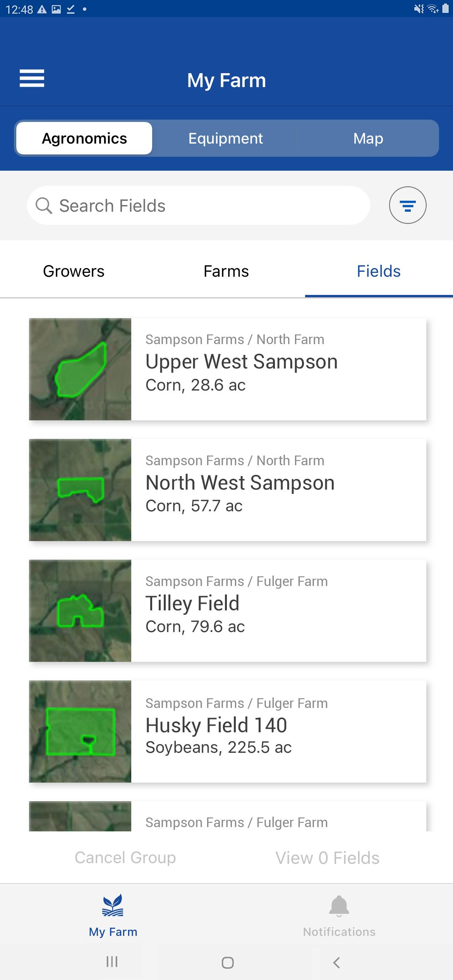
Task: Click View 0 Fields button
Action: [327, 858]
